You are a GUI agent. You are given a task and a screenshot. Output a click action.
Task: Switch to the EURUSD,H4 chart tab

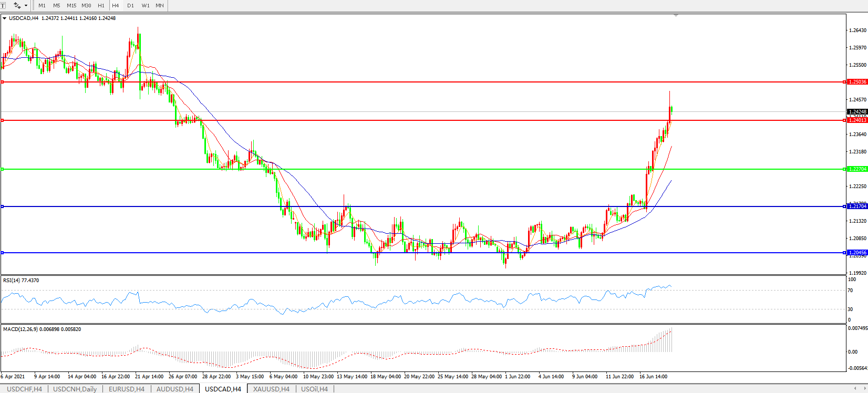(126, 389)
